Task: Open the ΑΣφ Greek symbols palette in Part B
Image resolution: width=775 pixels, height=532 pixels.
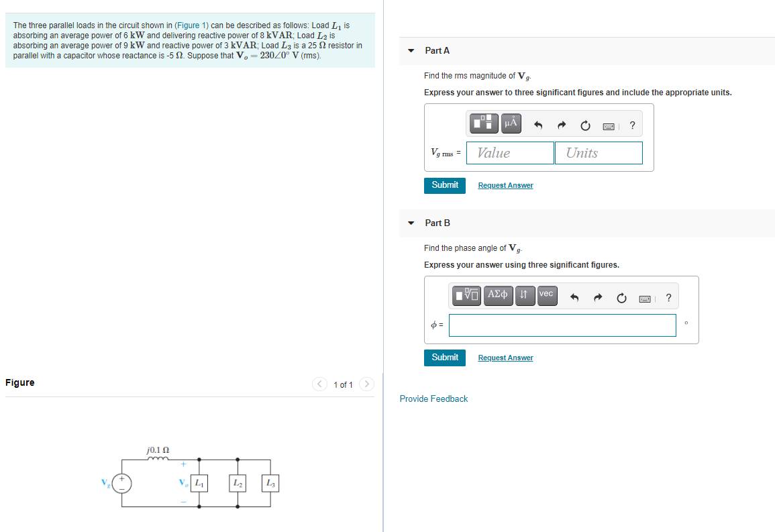Action: tap(498, 295)
